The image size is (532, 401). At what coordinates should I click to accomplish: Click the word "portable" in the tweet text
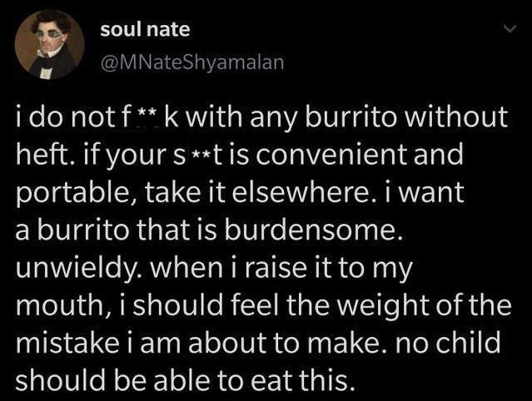click(x=72, y=193)
